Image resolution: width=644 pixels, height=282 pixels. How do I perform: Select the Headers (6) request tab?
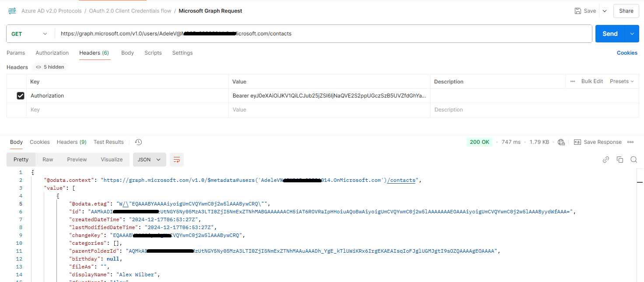tap(94, 53)
